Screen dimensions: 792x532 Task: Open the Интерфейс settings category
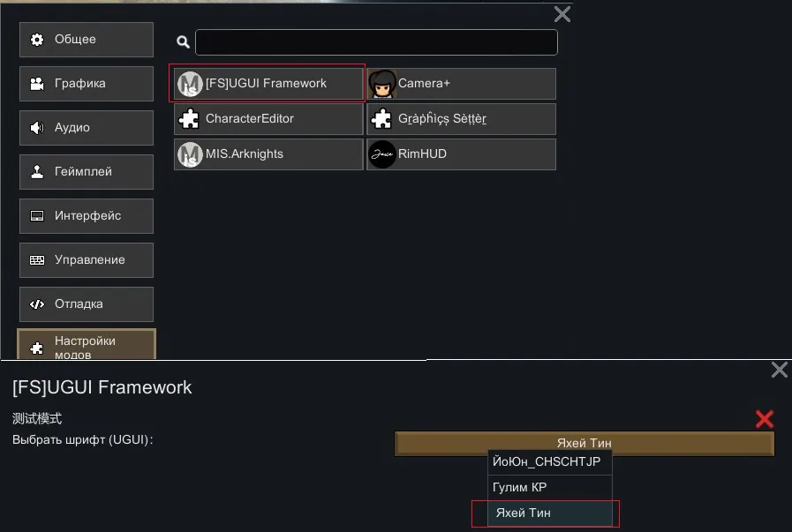[87, 216]
